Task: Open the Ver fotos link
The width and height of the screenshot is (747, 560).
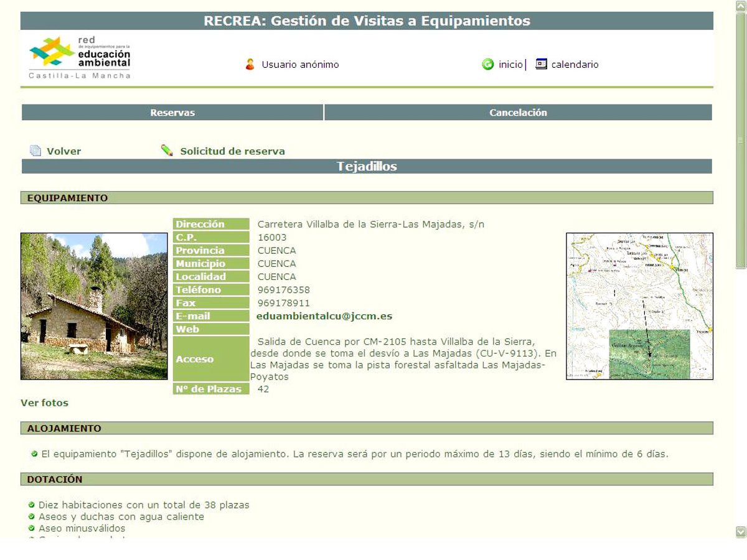Action: tap(44, 403)
